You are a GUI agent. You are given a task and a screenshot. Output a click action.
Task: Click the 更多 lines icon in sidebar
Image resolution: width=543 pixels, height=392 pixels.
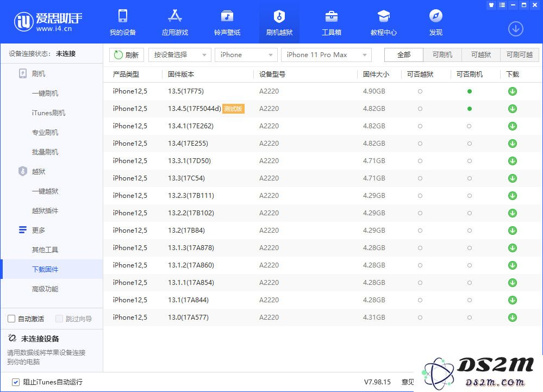tap(22, 230)
